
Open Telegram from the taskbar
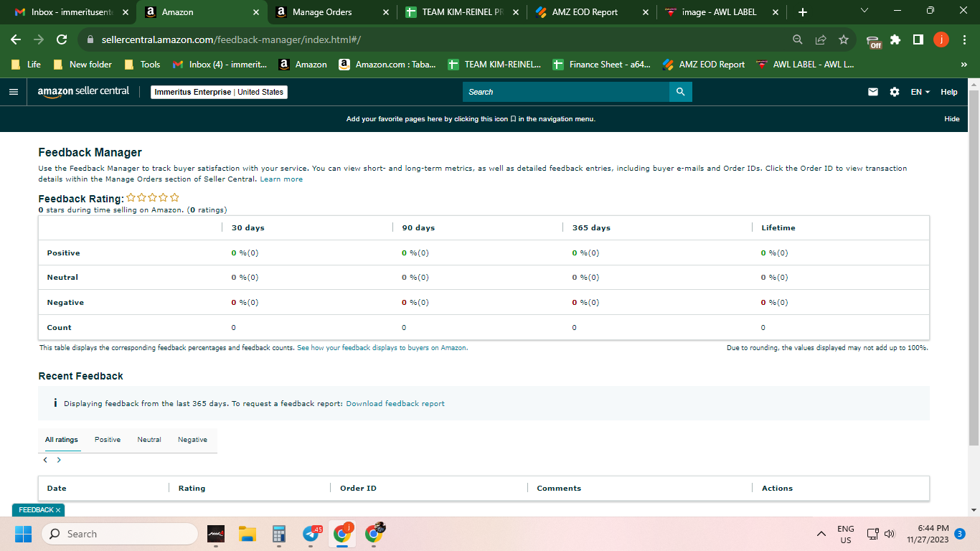pos(311,534)
